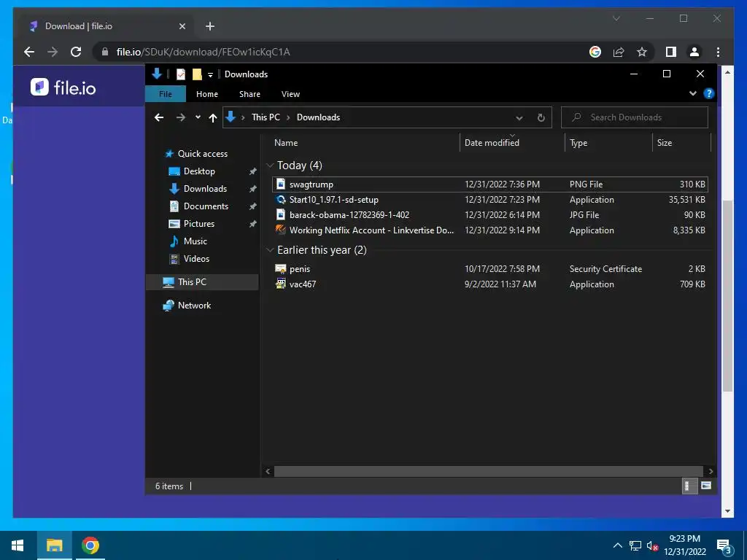This screenshot has width=747, height=560.
Task: Close the Download | file.io tab
Action: pos(182,26)
